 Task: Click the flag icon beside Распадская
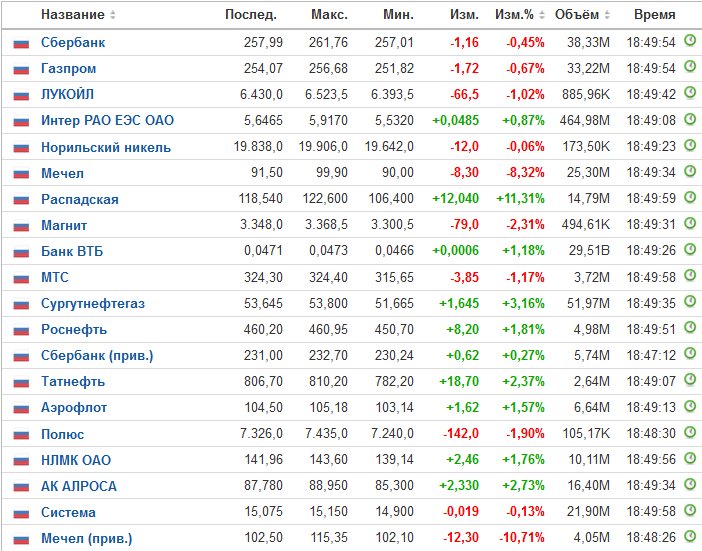point(21,200)
